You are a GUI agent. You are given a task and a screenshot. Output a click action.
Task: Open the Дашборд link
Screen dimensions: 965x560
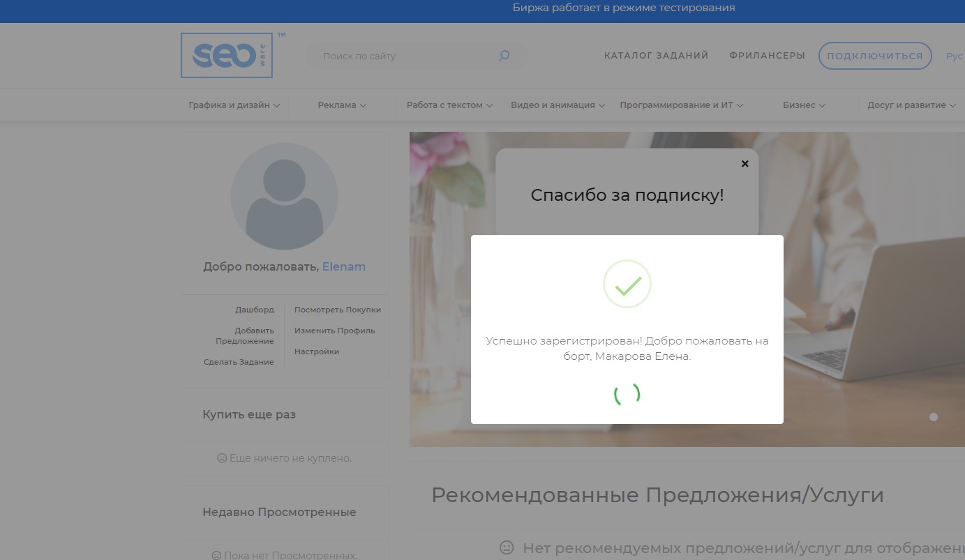point(255,310)
